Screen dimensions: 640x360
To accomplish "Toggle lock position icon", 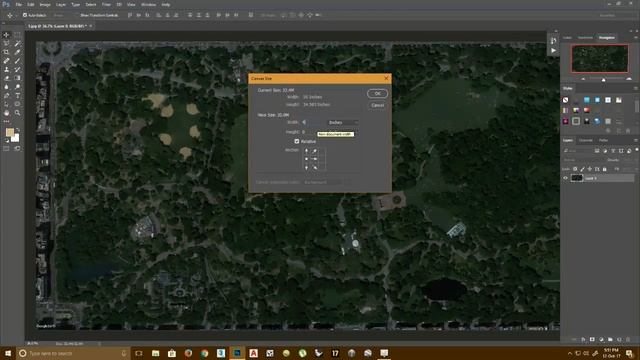I will [590, 169].
